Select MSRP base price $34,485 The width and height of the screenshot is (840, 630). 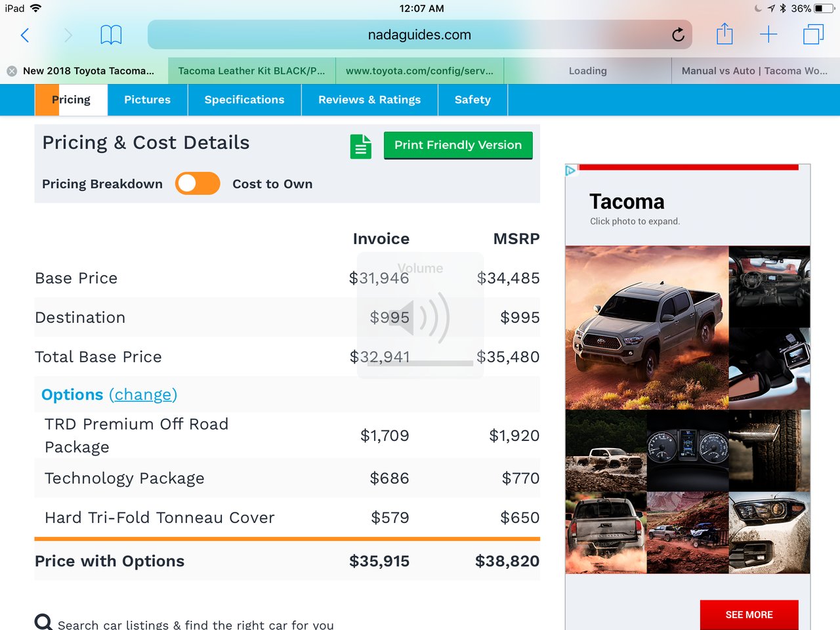508,278
